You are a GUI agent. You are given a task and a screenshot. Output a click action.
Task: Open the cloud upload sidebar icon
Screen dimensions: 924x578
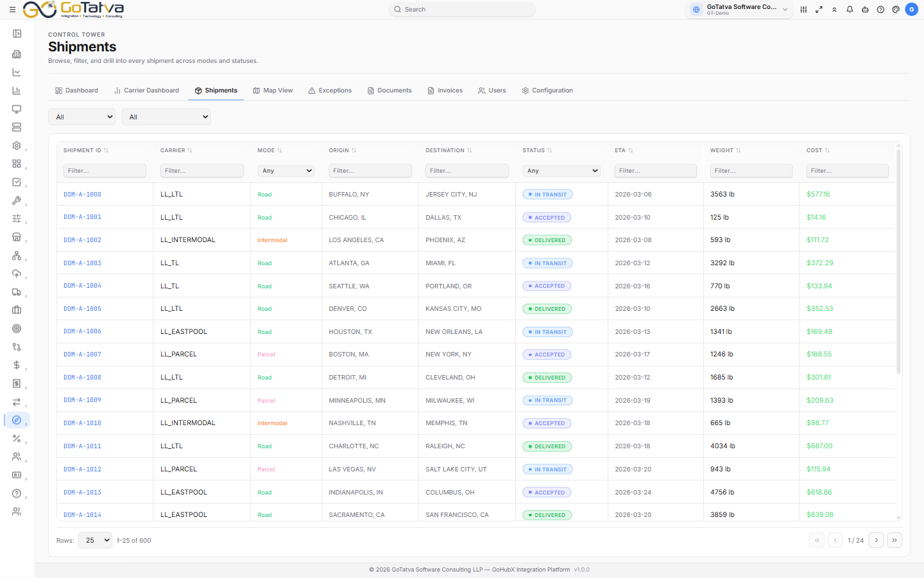[17, 274]
